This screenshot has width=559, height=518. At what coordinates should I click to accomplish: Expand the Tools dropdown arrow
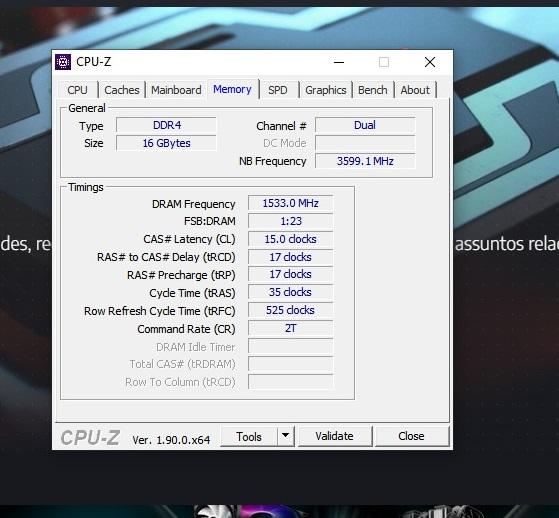tap(285, 436)
